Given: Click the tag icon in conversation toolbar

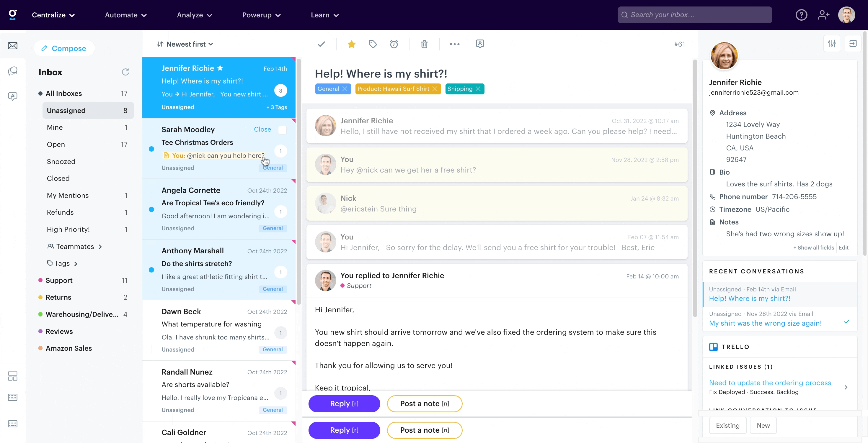Looking at the screenshot, I should 372,44.
